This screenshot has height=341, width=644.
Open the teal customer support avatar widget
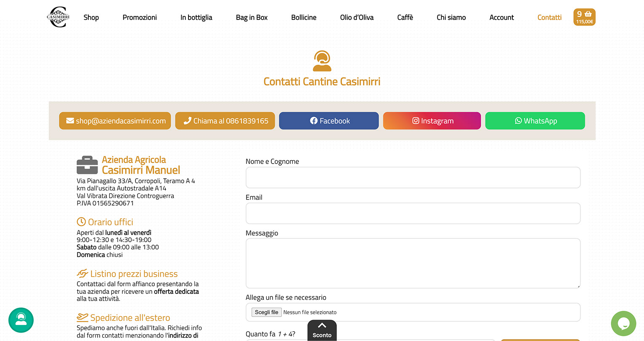[x=21, y=320]
